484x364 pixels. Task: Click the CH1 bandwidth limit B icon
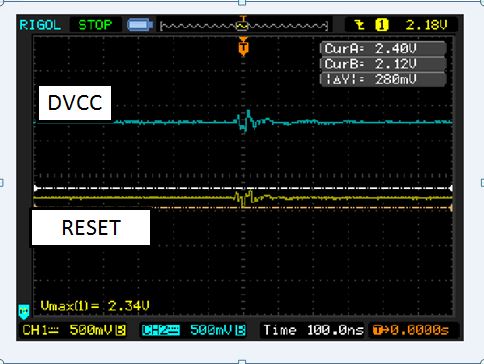click(x=120, y=330)
